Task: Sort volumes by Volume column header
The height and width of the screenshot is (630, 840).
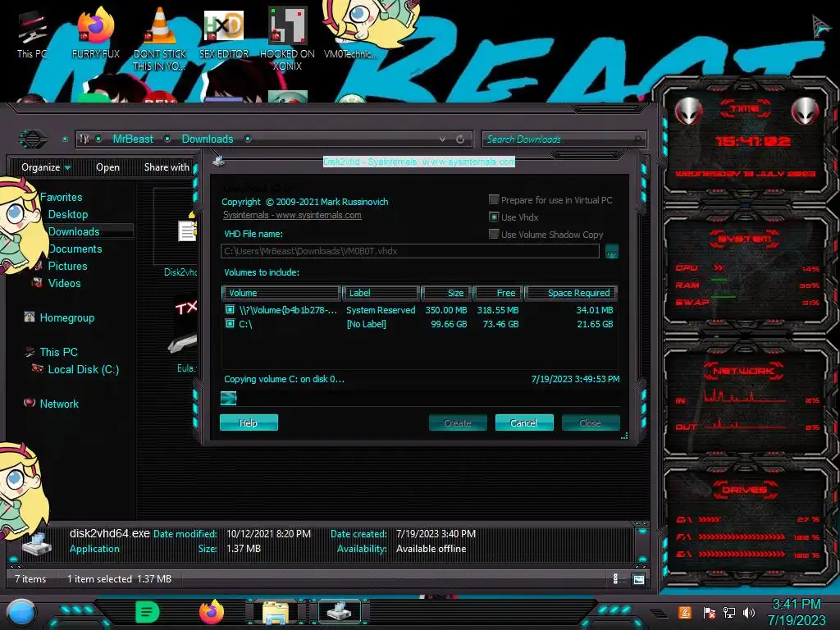Action: [x=281, y=293]
